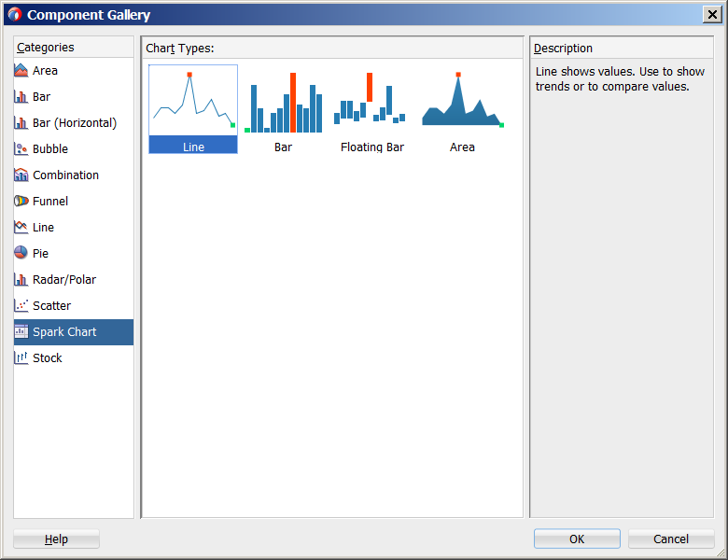This screenshot has height=560, width=728.
Task: Click the Line category icon
Action: [21, 227]
